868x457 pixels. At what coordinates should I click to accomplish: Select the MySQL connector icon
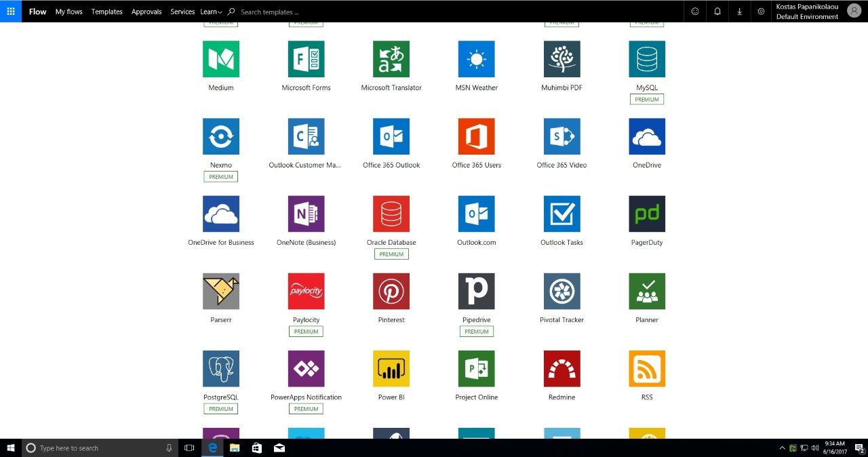(647, 59)
